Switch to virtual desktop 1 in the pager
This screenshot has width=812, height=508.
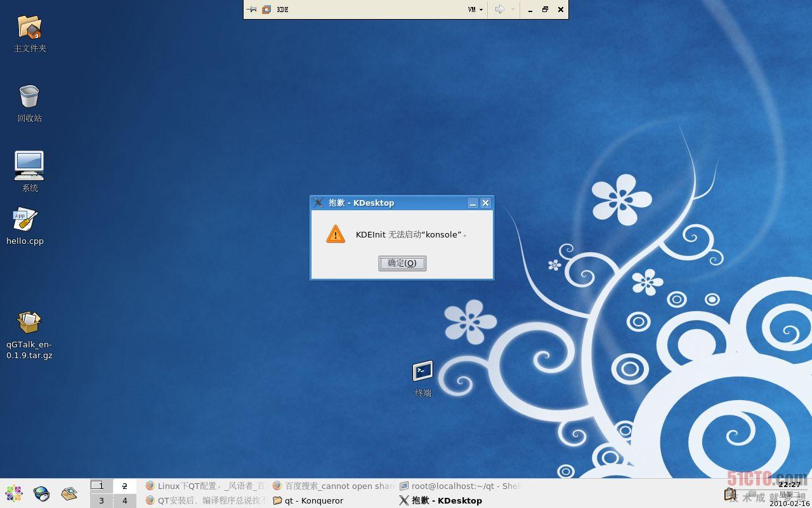click(x=101, y=486)
